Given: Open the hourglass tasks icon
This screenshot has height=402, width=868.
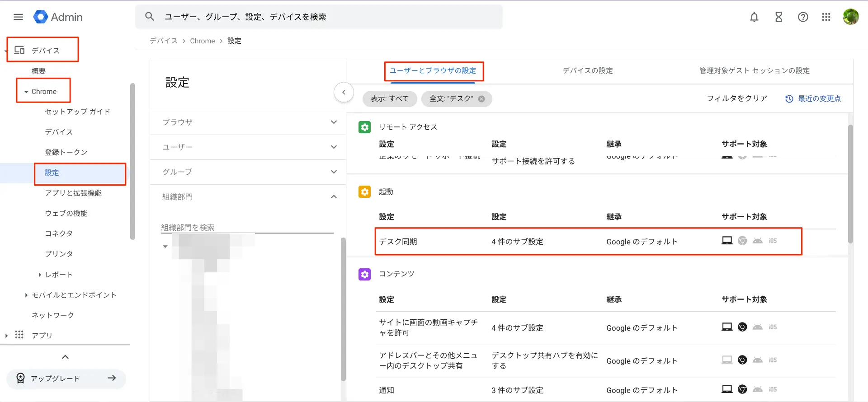Looking at the screenshot, I should (778, 17).
